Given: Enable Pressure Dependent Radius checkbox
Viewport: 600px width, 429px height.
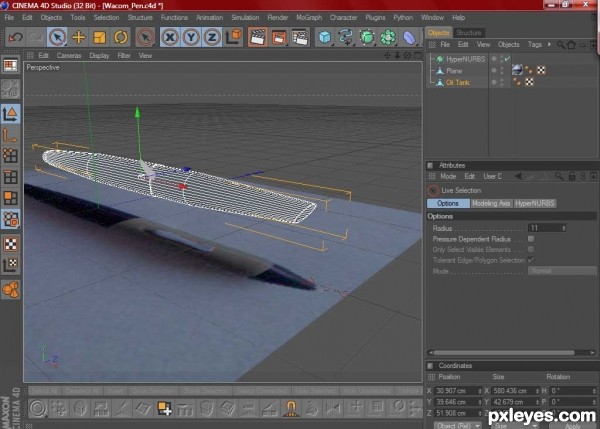Looking at the screenshot, I should point(531,239).
